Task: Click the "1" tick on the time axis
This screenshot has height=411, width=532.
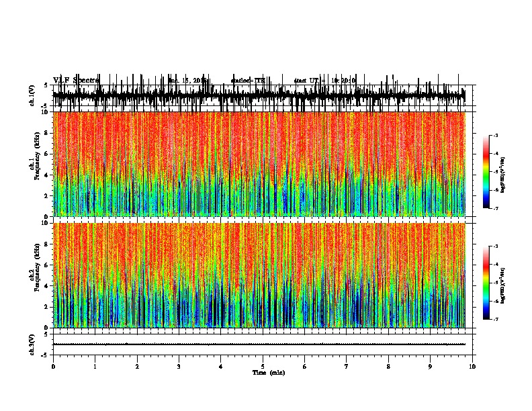Action: click(95, 366)
